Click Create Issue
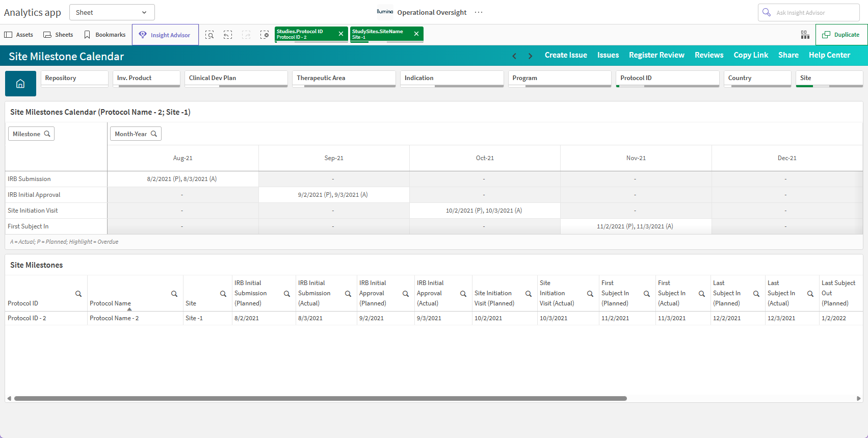Viewport: 868px width, 438px height. [x=566, y=55]
